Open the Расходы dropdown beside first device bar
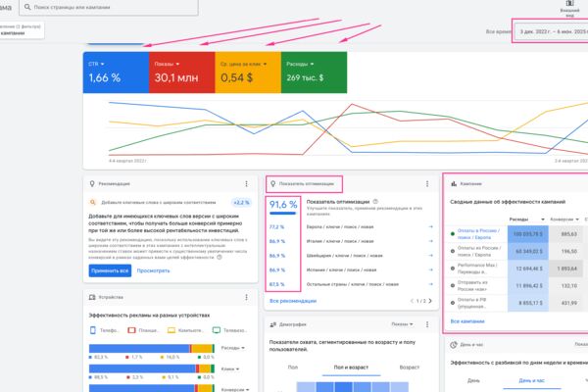The height and width of the screenshot is (392, 588). (232, 348)
